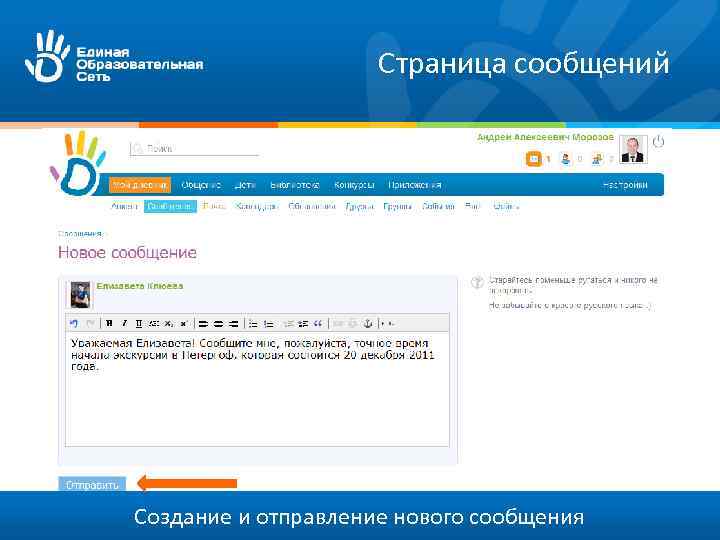Viewport: 720px width, 540px height.
Task: Undo the last edit in the message editor
Action: pyautogui.click(x=73, y=324)
